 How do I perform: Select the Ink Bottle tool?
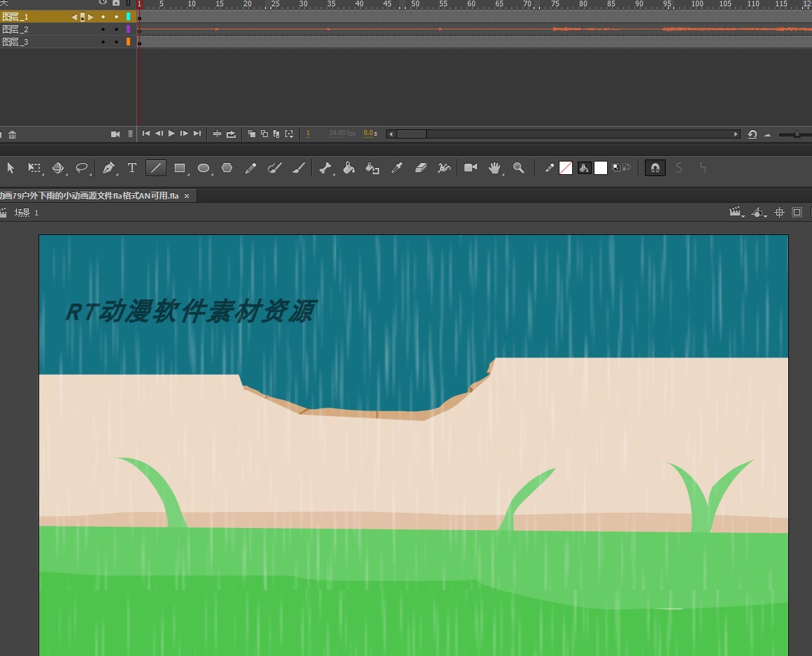372,168
